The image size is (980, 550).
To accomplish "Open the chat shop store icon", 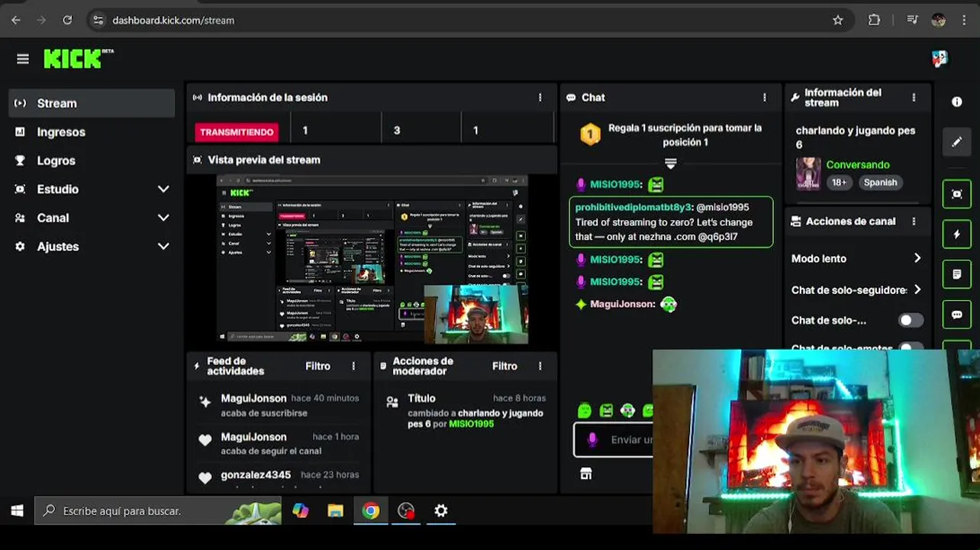I will click(x=586, y=474).
